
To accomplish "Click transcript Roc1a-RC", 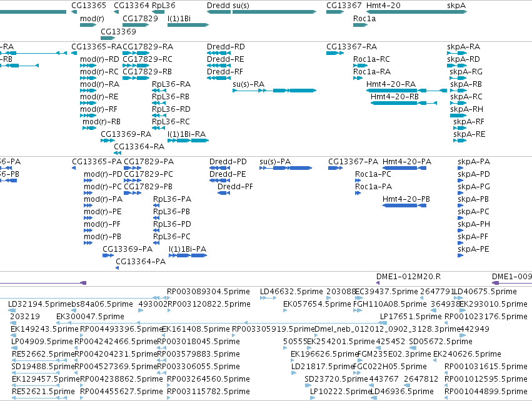I will [371, 59].
